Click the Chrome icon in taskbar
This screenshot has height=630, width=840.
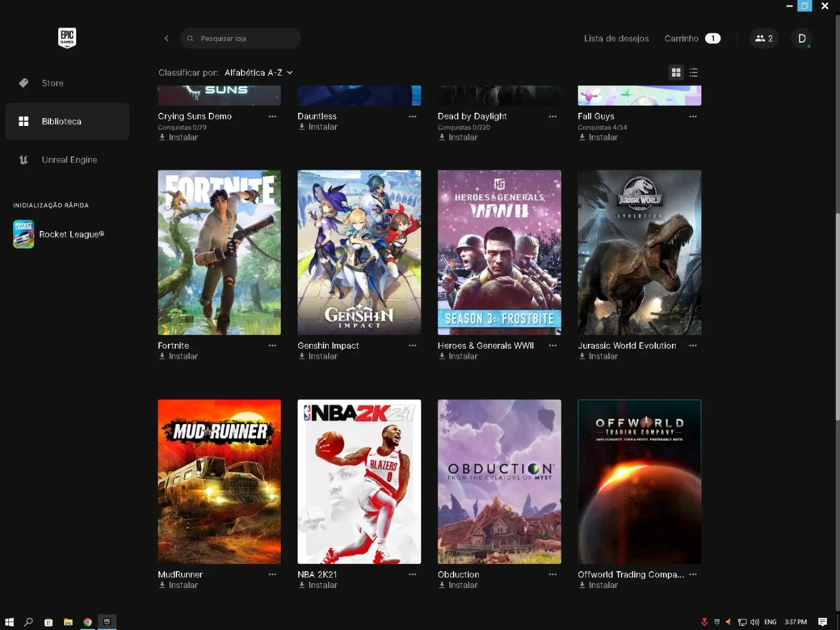pyautogui.click(x=88, y=622)
